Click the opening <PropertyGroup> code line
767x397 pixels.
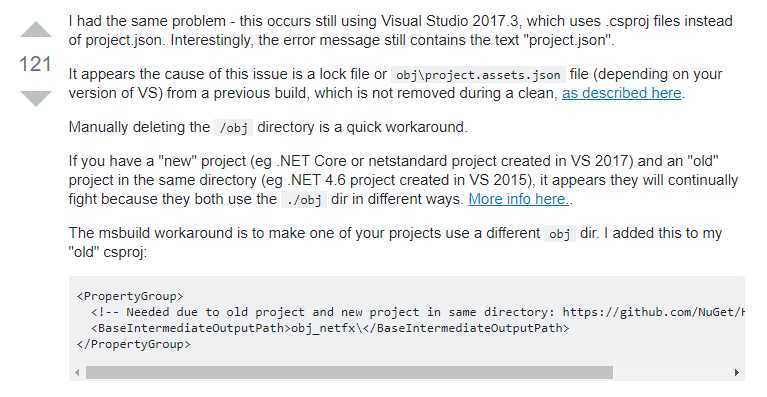coord(130,296)
